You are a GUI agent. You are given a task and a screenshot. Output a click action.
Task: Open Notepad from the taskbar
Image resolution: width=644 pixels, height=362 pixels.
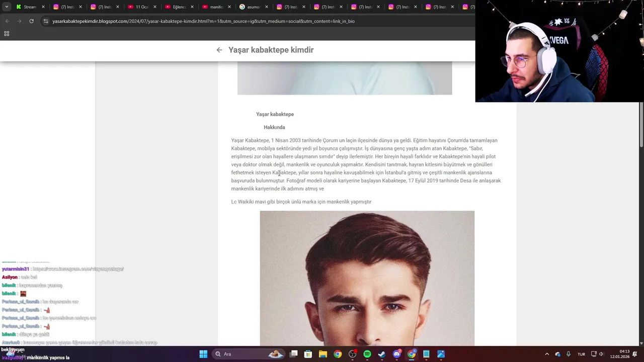pyautogui.click(x=426, y=354)
